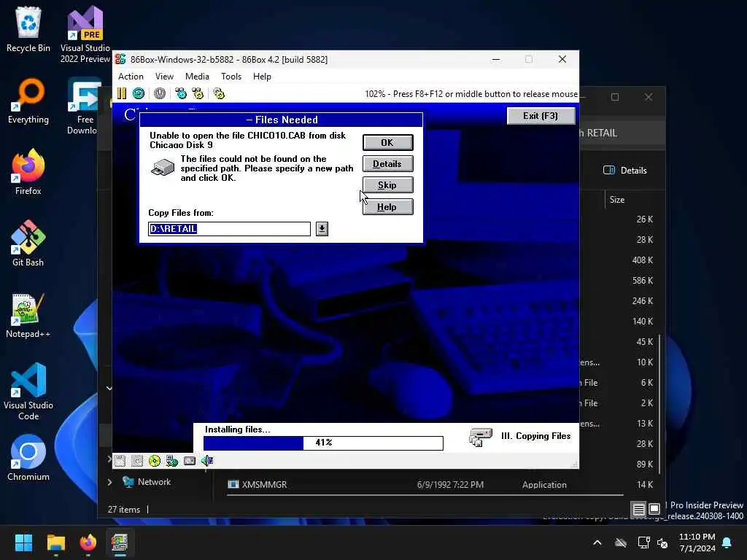Click the Details button in Files Needed dialog
Image resolution: width=747 pixels, height=560 pixels.
click(x=388, y=164)
